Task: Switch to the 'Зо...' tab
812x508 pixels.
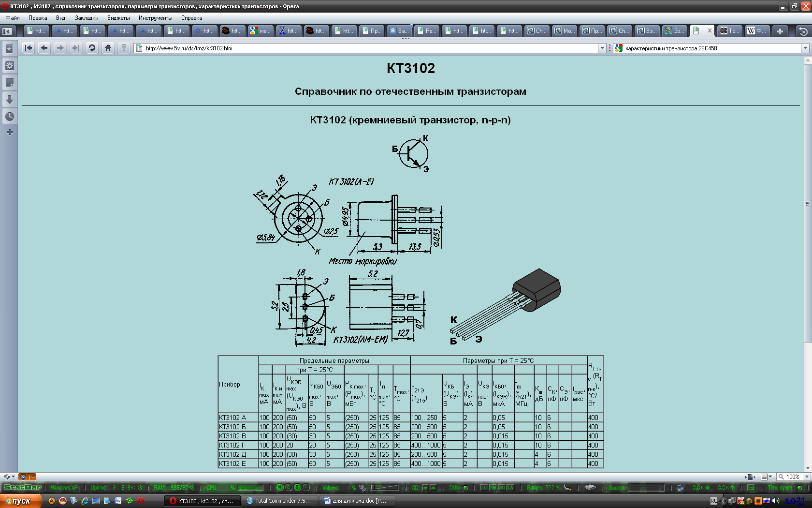Action: point(674,31)
